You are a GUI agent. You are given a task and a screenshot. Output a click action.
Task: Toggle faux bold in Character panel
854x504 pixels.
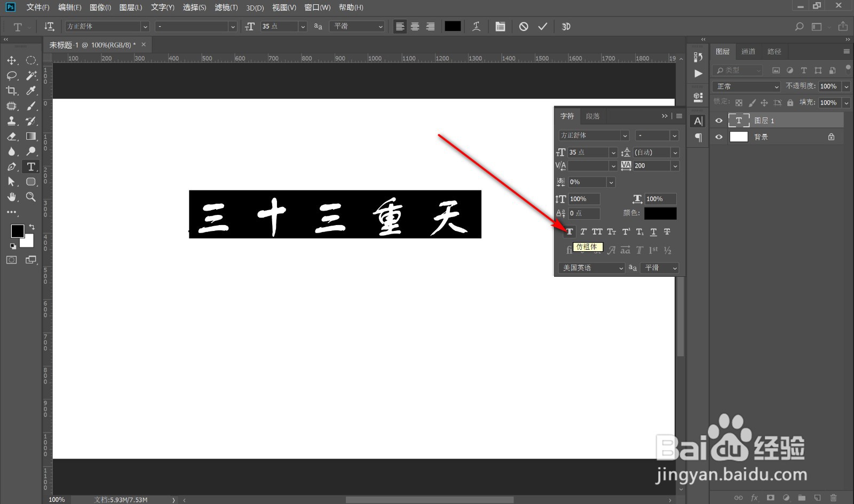pyautogui.click(x=570, y=231)
